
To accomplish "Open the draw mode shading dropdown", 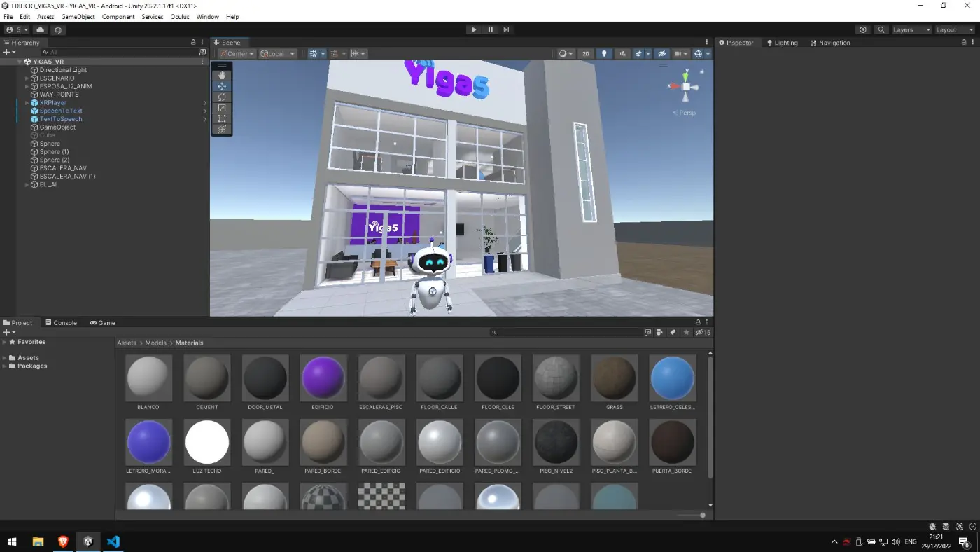I will coord(566,54).
